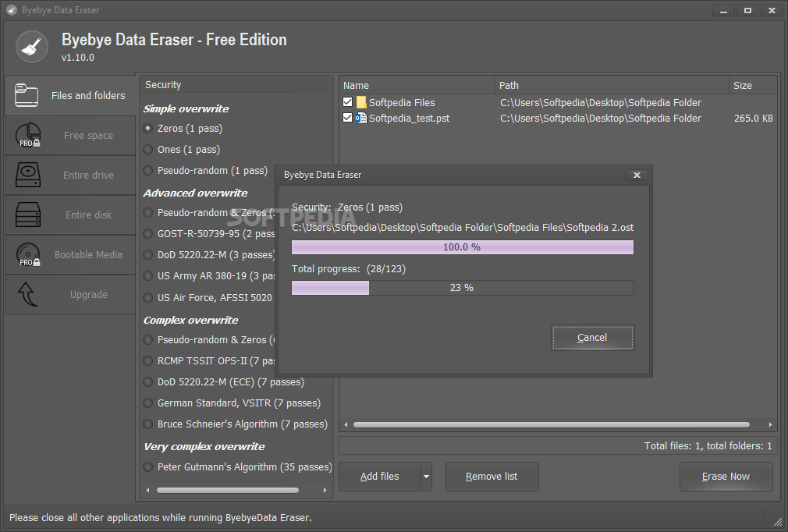Maximize the Byebye Data Eraser window
The image size is (788, 532).
click(x=747, y=11)
